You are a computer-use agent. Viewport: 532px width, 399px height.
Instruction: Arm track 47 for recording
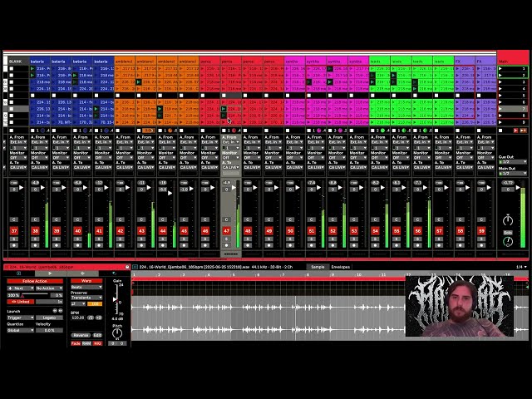click(226, 245)
